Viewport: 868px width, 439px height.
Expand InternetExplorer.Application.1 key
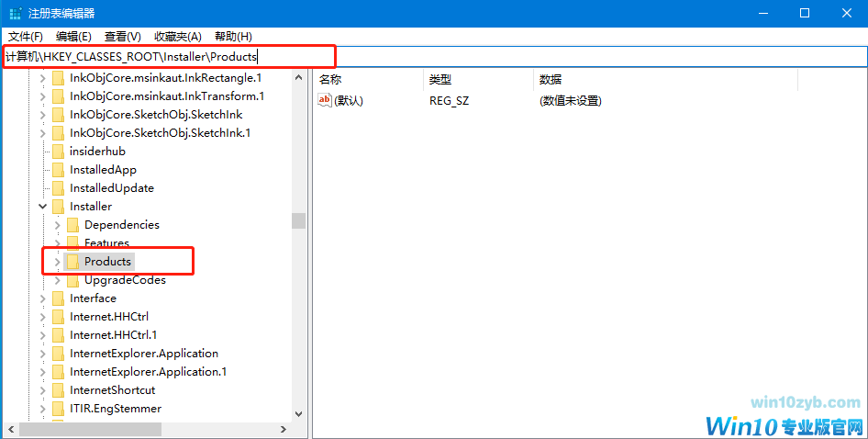[x=42, y=371]
